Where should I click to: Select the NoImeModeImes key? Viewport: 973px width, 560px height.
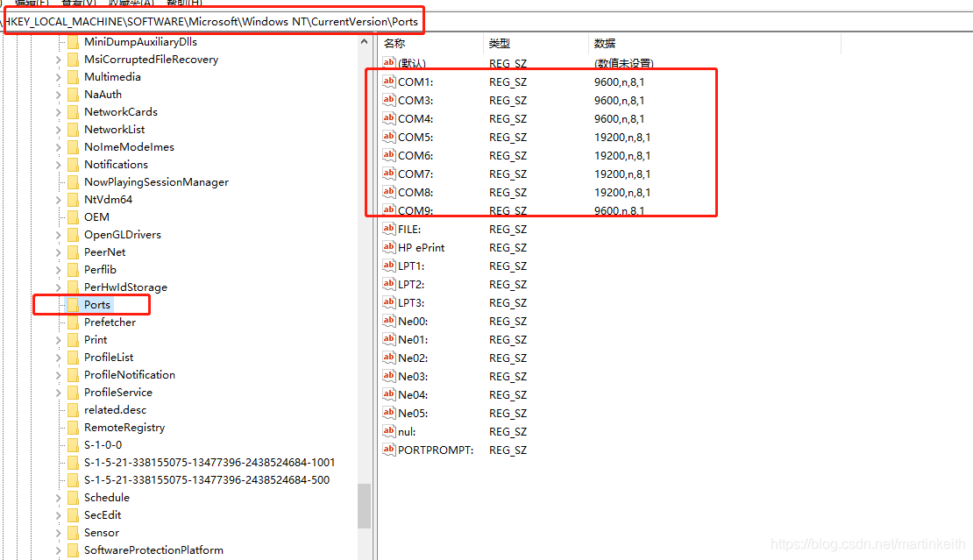tap(129, 147)
